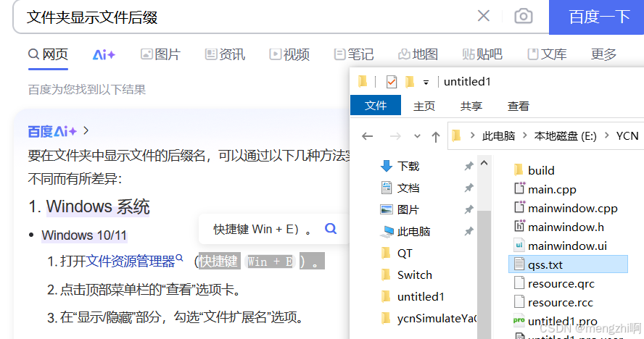Select the qss.txt file
644x339 pixels.
pos(568,264)
